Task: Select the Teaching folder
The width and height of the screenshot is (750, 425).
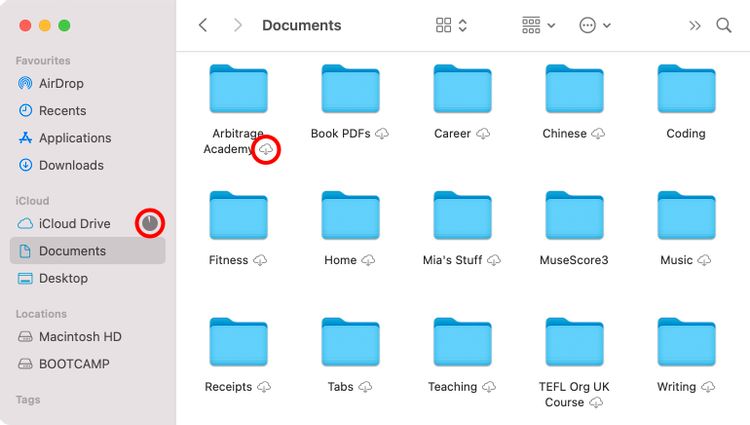Action: [x=462, y=342]
